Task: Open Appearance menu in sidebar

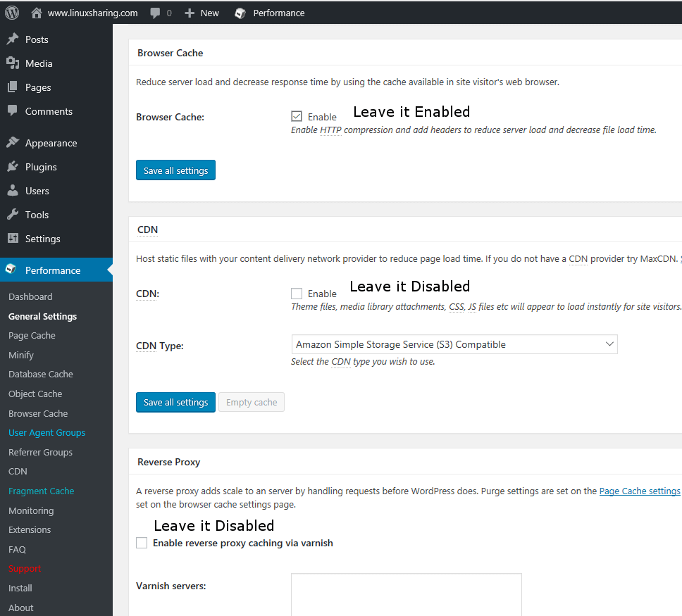Action: click(x=51, y=143)
